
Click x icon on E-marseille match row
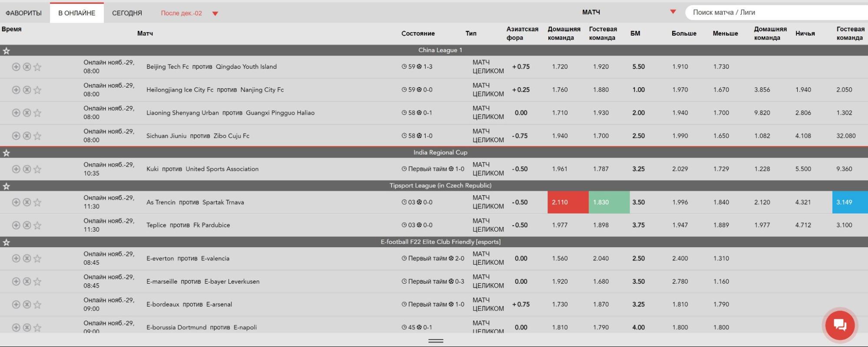click(x=27, y=282)
